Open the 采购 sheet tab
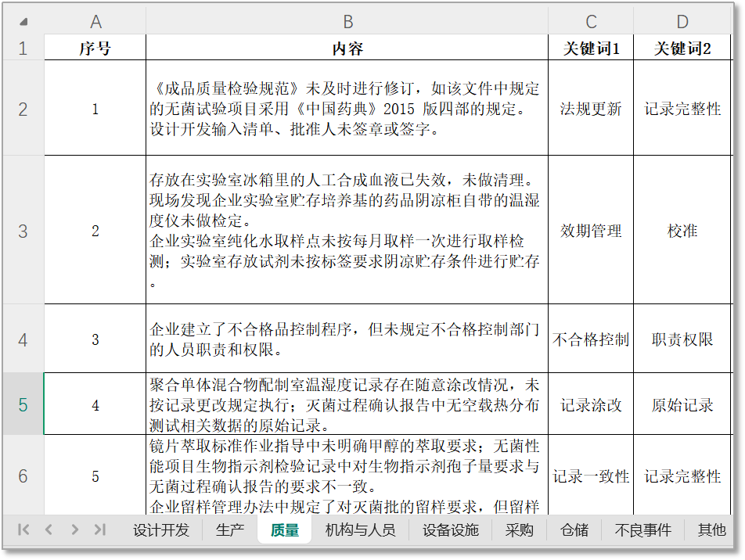The image size is (745, 560). [x=520, y=529]
